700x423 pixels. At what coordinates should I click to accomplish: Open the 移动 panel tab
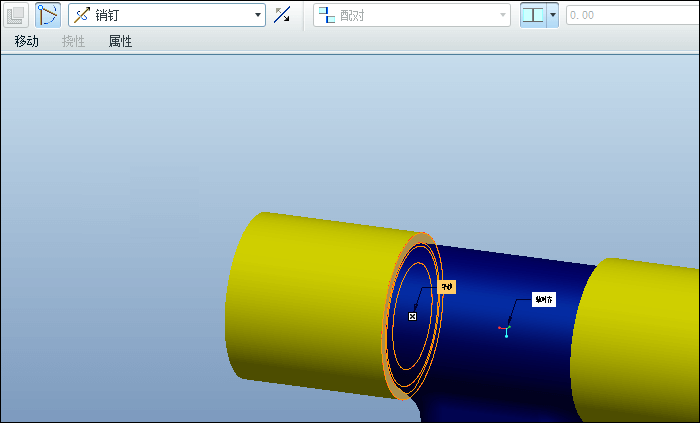pos(26,41)
